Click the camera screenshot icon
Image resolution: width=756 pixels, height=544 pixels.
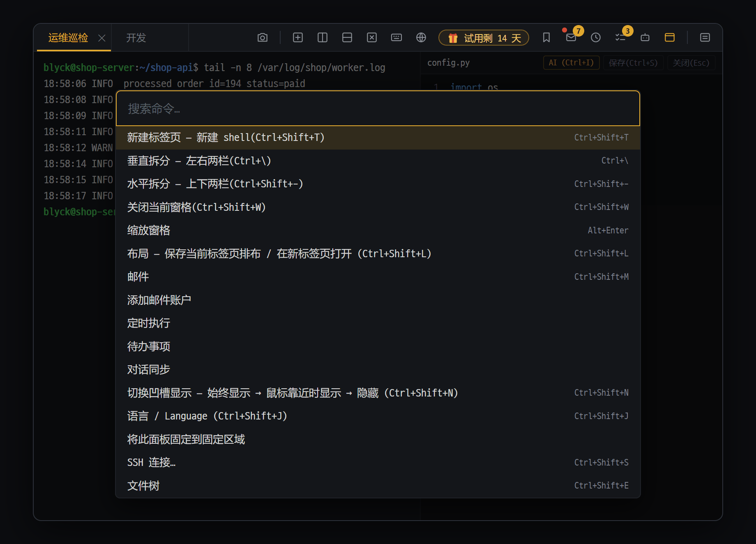tap(263, 38)
